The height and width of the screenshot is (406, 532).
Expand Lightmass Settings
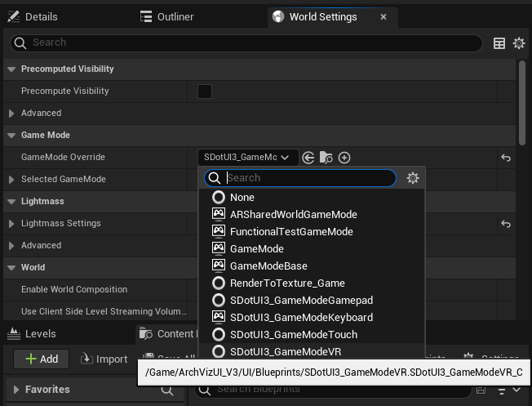coord(11,224)
